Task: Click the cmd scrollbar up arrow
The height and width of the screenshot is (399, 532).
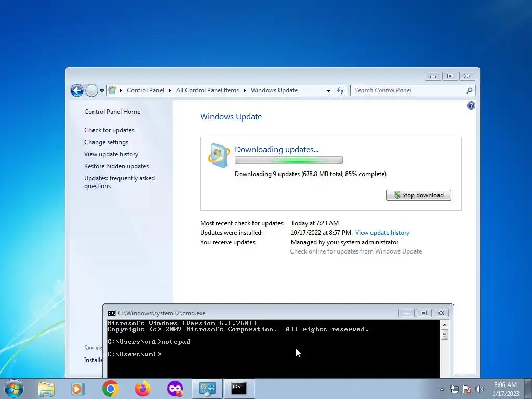Action: click(x=445, y=324)
